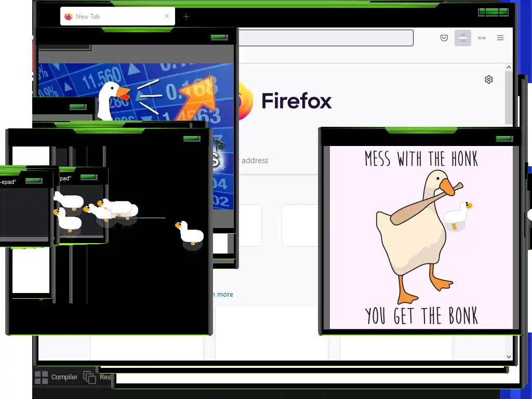Open new tab personalize gear icon
The image size is (532, 399).
point(488,79)
